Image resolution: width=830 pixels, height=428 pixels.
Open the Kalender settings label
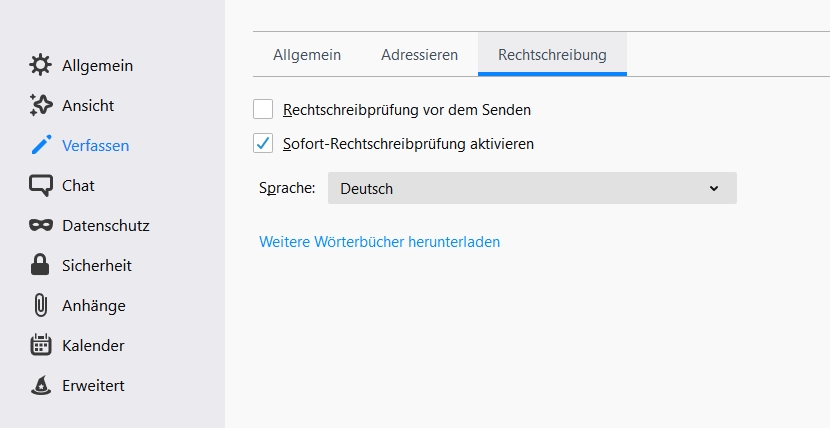93,346
